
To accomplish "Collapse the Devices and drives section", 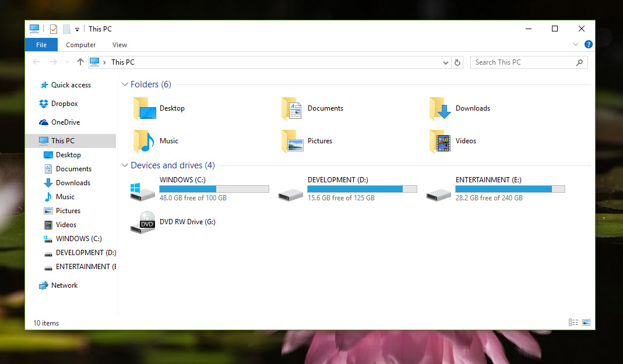I will 125,165.
